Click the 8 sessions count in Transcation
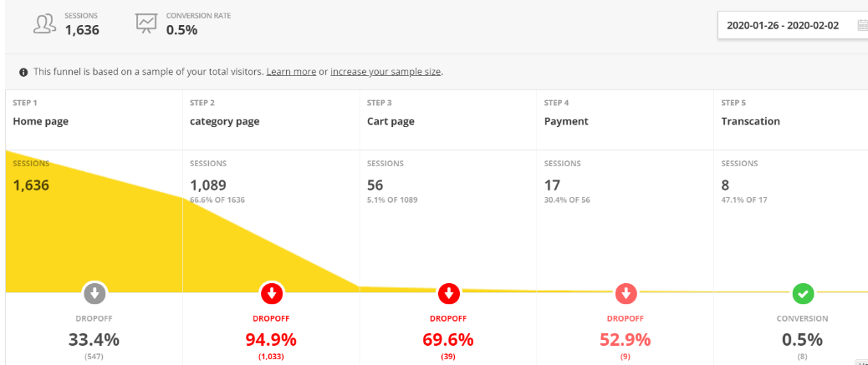Screen dimensions: 868x365 coord(726,185)
